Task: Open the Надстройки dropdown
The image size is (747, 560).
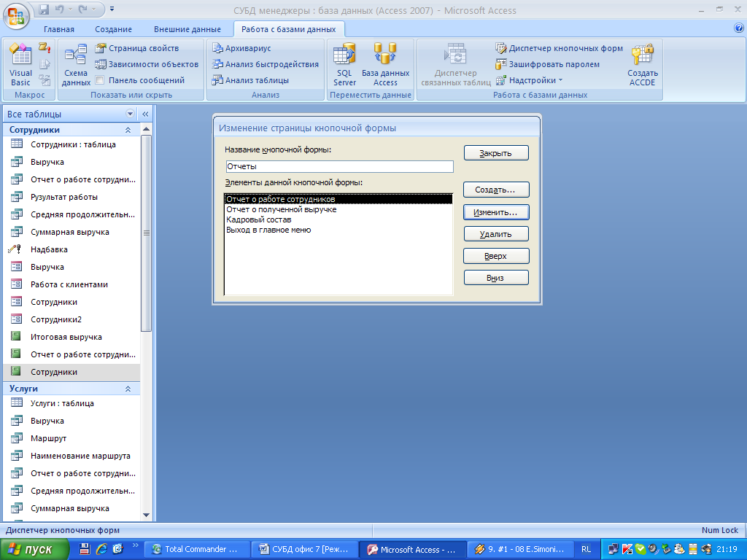Action: pos(530,80)
